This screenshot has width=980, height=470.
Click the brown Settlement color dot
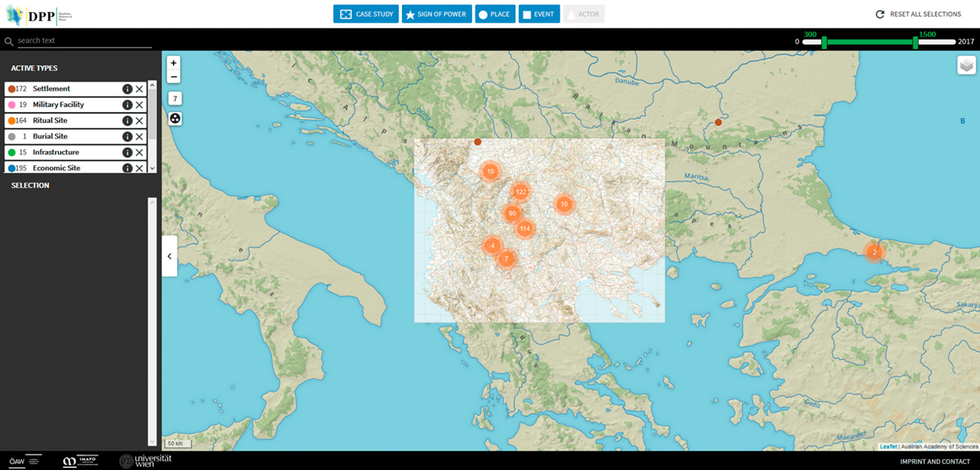pyautogui.click(x=11, y=89)
